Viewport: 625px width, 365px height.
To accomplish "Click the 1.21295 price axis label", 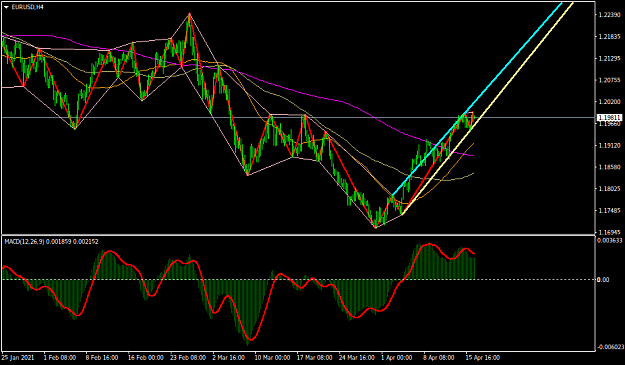I will 609,59.
